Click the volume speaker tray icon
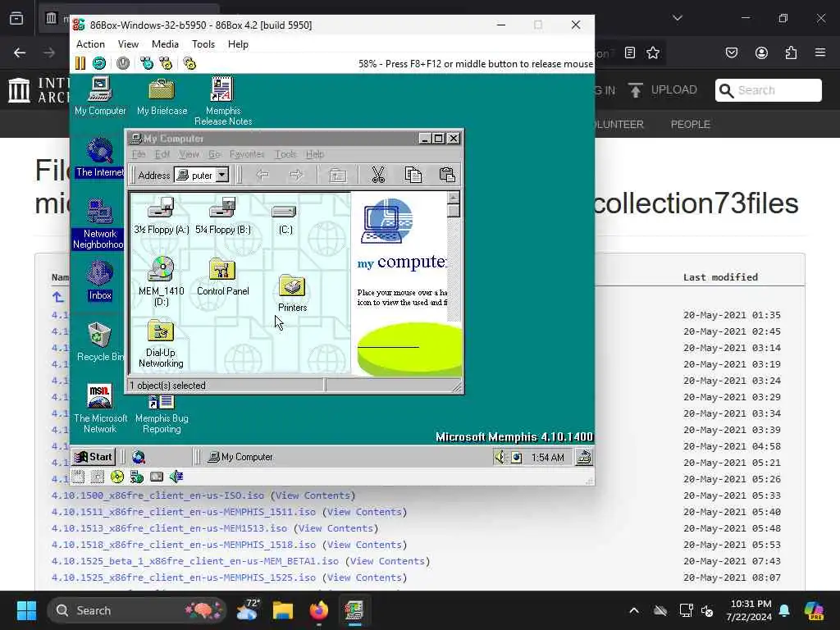 tap(500, 457)
